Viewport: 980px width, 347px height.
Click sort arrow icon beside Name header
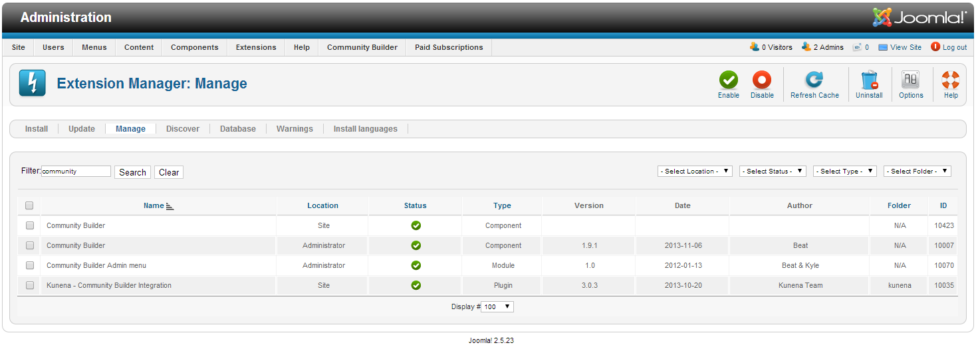click(x=170, y=206)
